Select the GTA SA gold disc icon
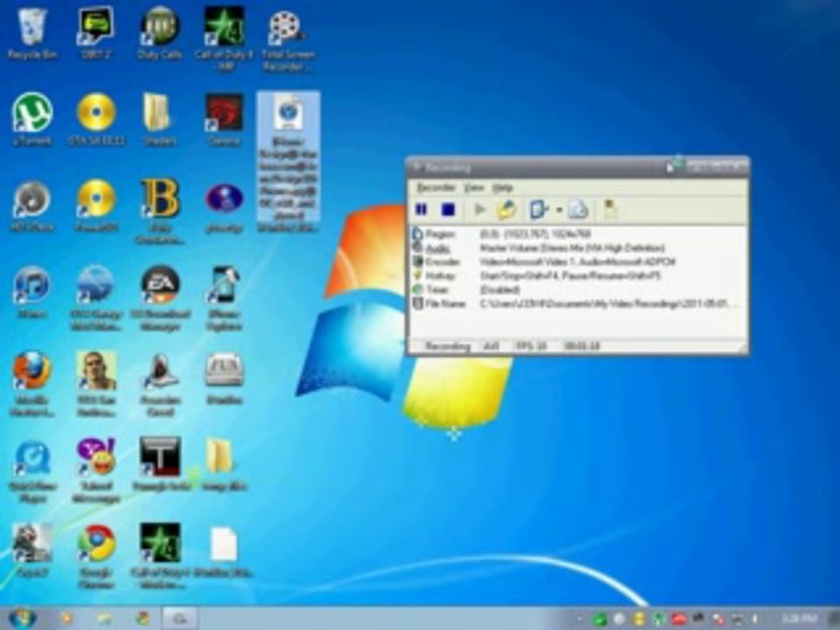Image resolution: width=840 pixels, height=630 pixels. (x=96, y=119)
